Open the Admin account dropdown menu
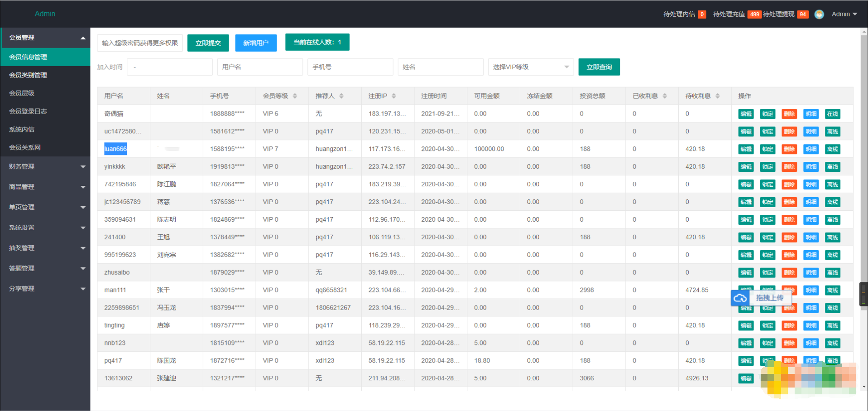The image size is (868, 412). coord(844,15)
